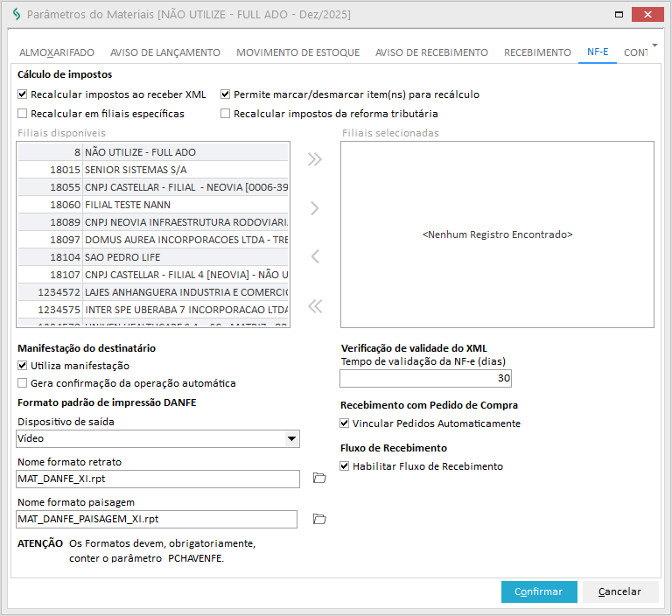This screenshot has height=616, width=672.
Task: Toggle Utiliza manifestação checkbox
Action: point(22,366)
